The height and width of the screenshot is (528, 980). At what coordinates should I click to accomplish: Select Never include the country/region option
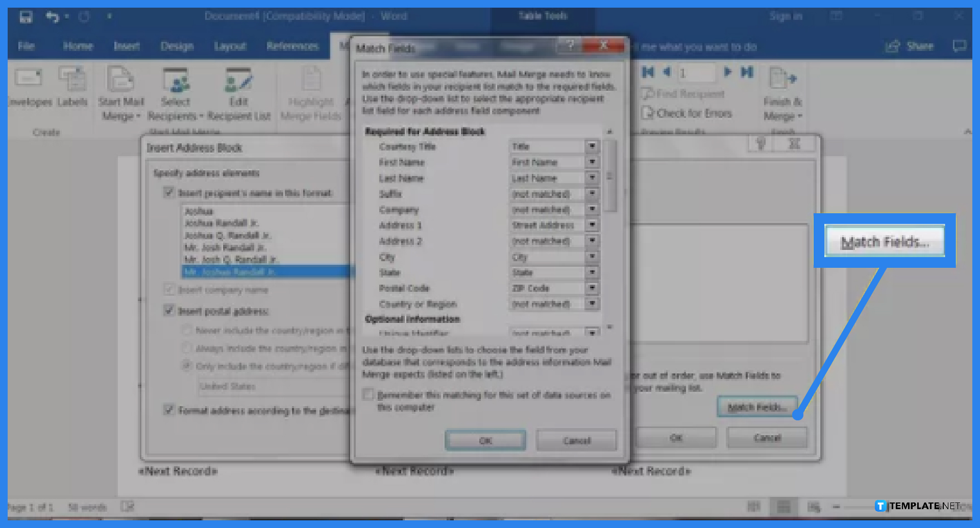tap(187, 331)
